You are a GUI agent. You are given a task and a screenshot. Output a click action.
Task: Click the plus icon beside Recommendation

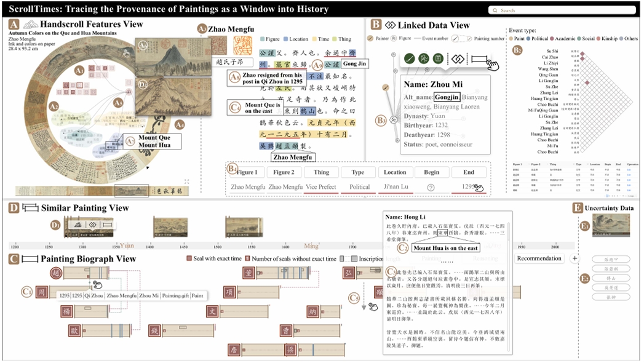[x=574, y=258]
